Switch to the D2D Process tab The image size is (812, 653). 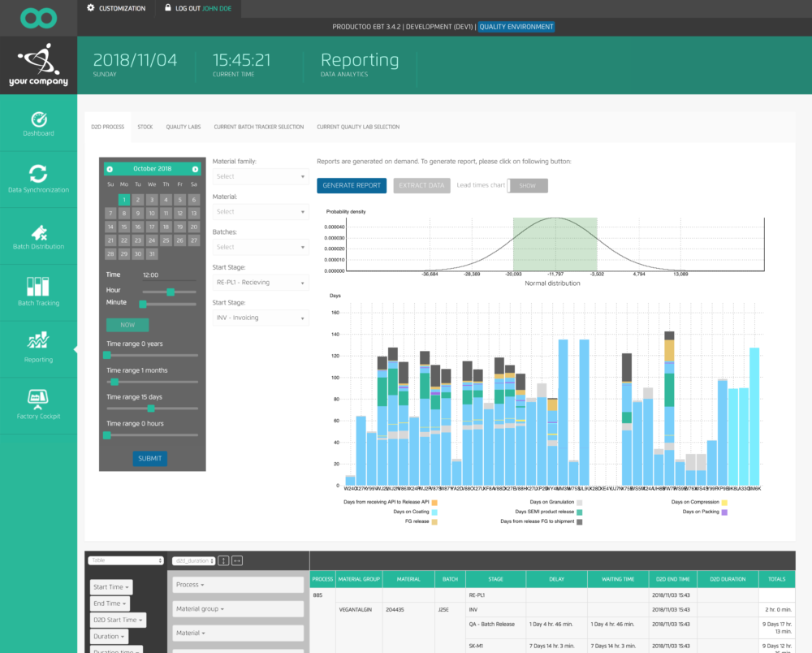click(x=108, y=127)
